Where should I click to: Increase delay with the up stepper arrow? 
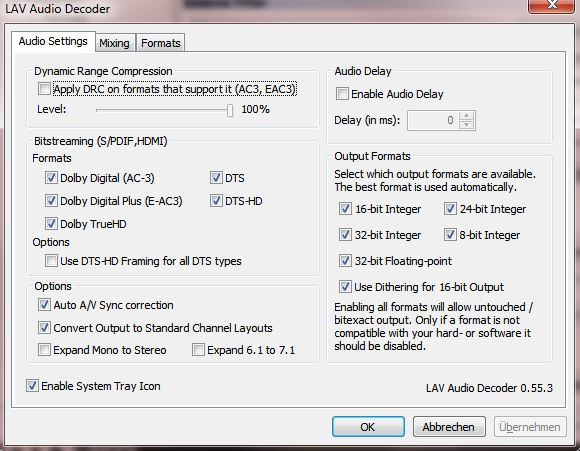pos(467,115)
